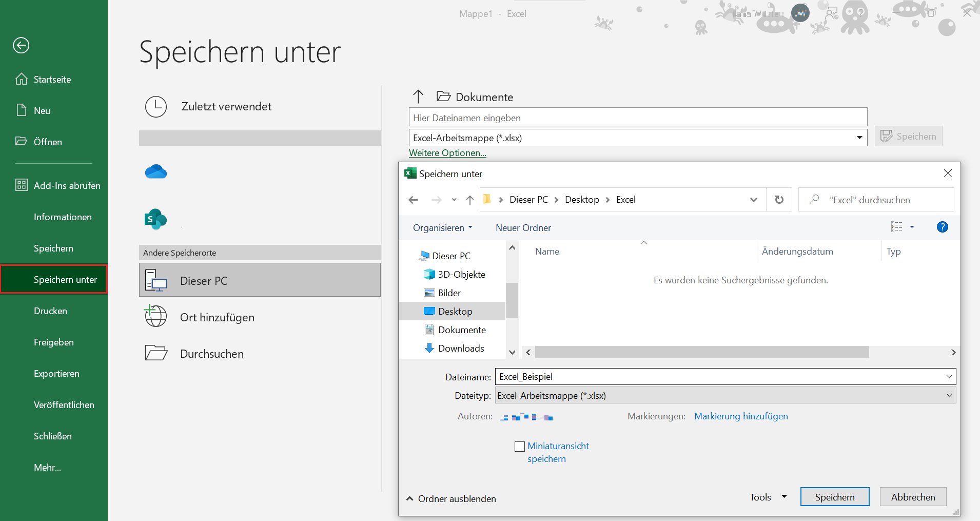Click Veröffentlichen in the sidebar
Viewport: 980px width, 521px height.
click(64, 405)
